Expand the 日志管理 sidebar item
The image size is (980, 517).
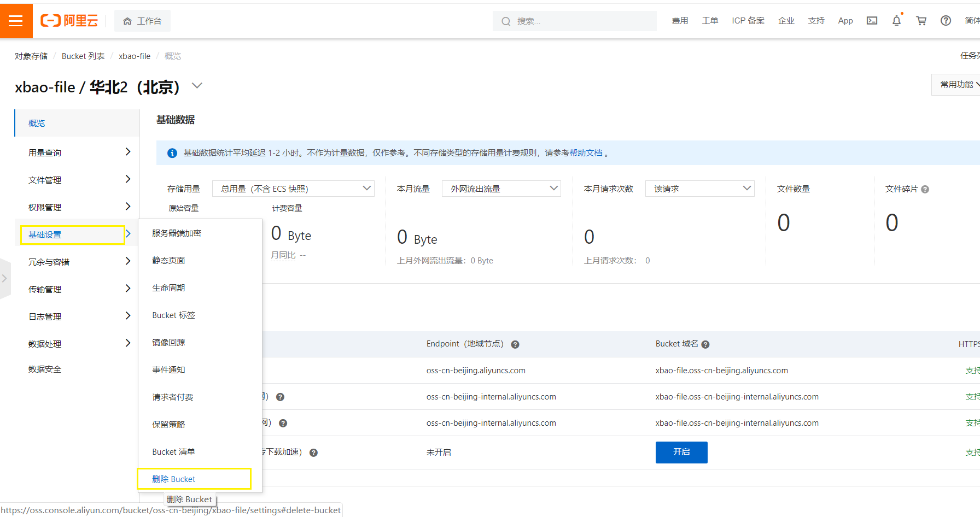[x=77, y=316]
